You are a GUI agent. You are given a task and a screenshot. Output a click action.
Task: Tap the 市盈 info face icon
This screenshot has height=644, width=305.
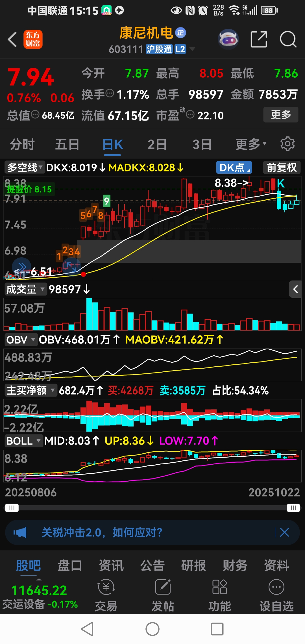(x=190, y=114)
